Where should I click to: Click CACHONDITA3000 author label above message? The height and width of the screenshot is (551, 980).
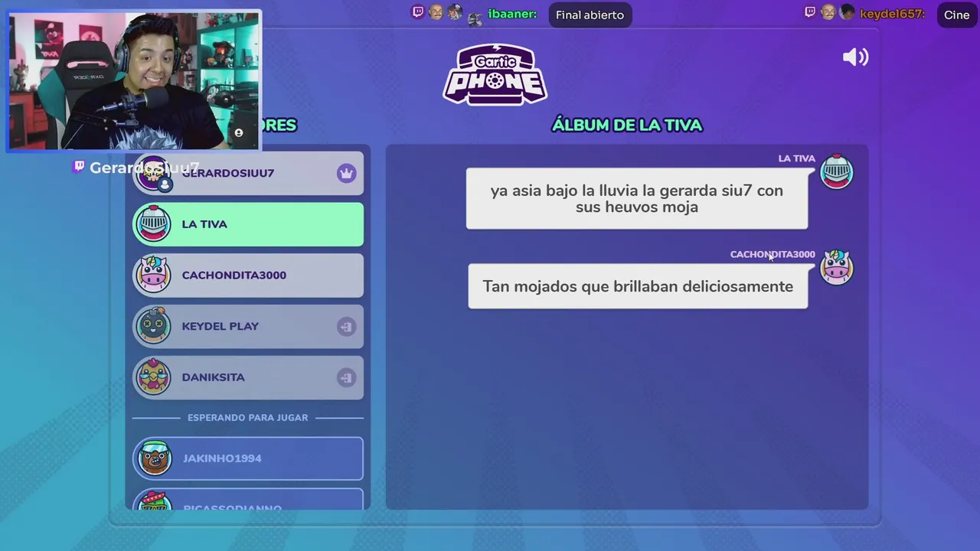click(773, 254)
